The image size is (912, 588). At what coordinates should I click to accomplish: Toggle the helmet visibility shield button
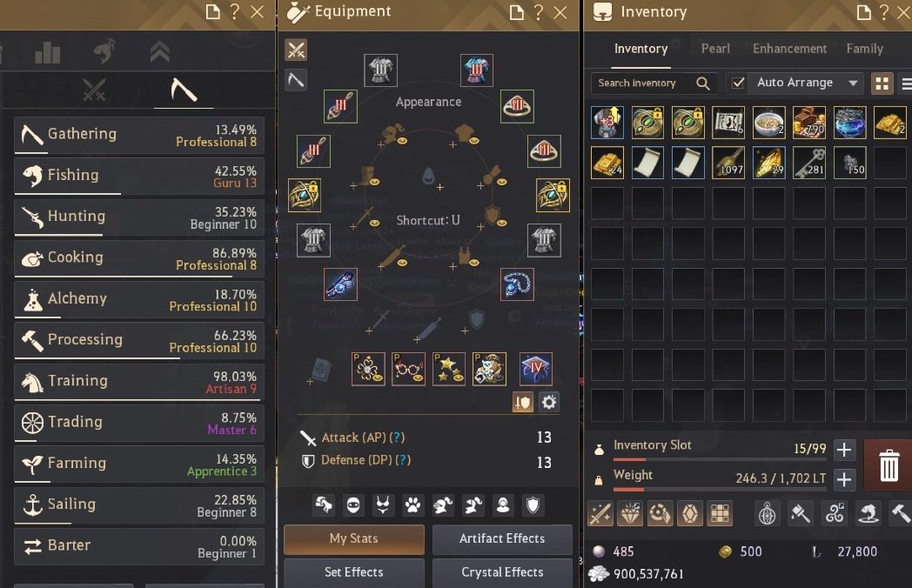click(x=522, y=402)
